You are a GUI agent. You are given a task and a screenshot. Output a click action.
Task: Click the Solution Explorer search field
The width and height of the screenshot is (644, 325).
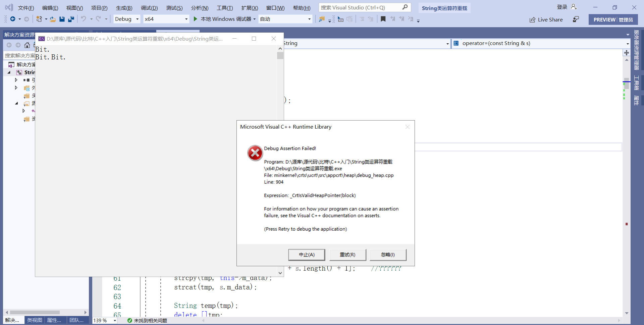[19, 56]
